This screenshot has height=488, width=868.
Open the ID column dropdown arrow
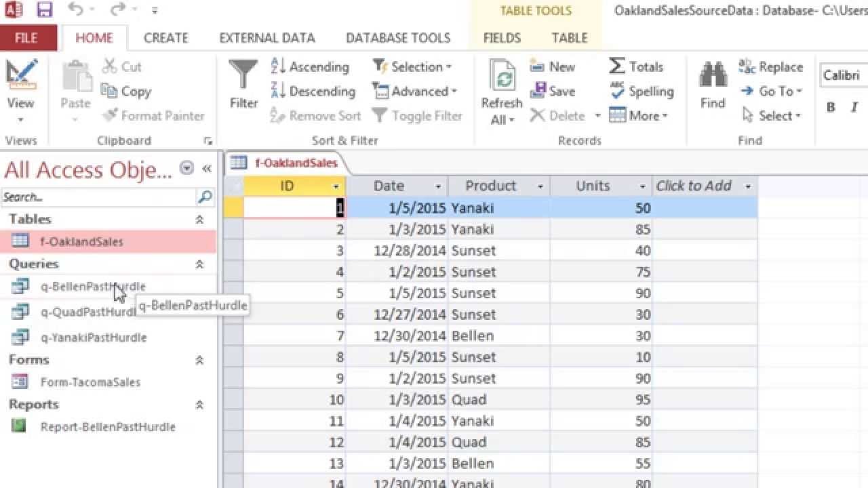(336, 186)
